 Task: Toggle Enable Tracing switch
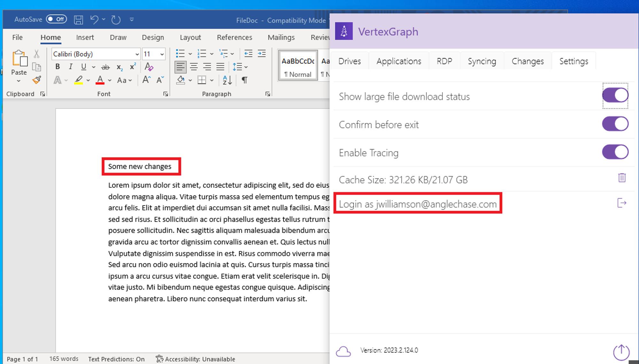[x=615, y=152]
